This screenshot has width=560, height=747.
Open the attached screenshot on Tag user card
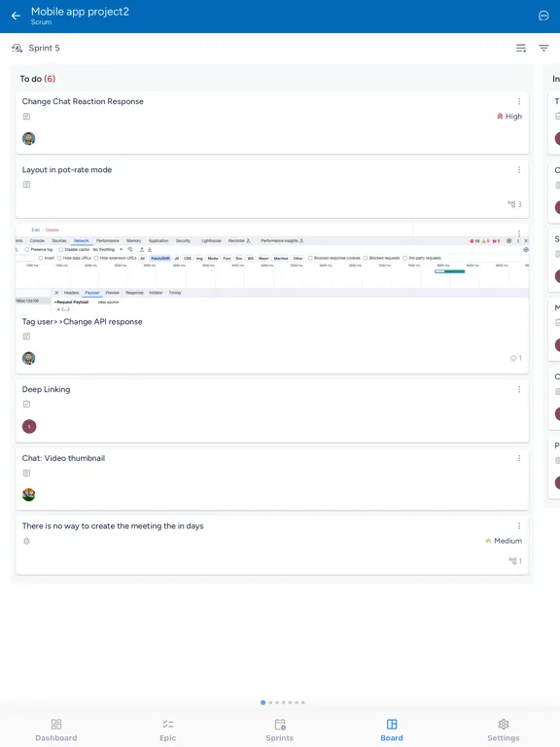coord(272,267)
